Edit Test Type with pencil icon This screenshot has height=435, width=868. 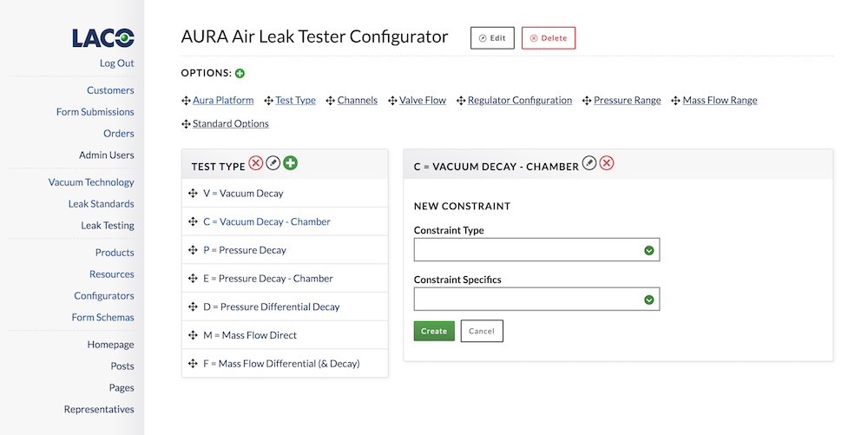pos(273,163)
